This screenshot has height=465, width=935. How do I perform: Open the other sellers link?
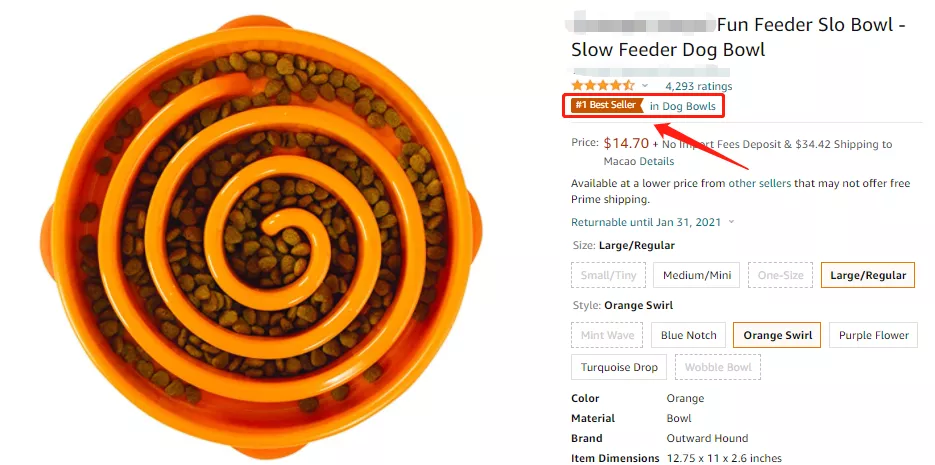(x=760, y=183)
